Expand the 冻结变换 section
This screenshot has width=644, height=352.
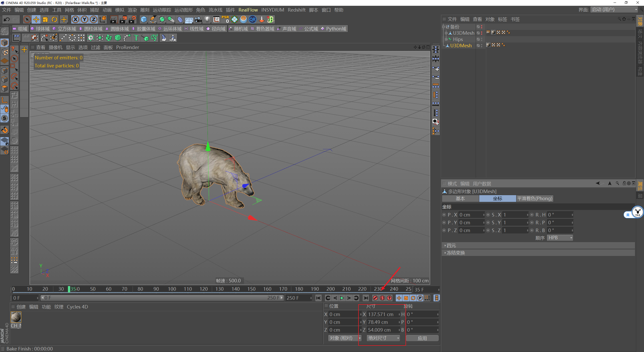click(x=455, y=253)
